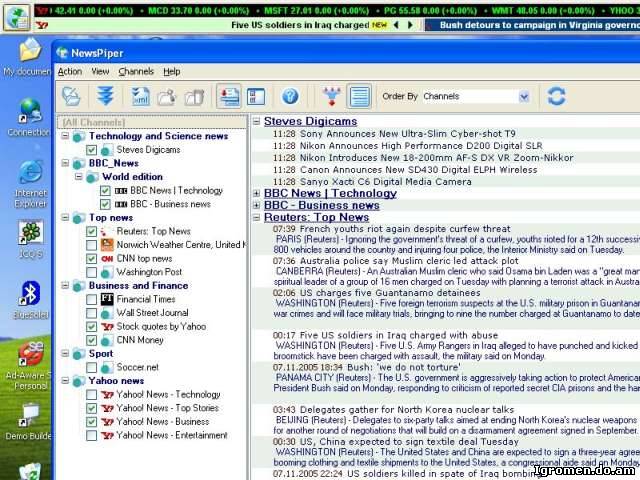Check Yahoo! News - Technology channel
The image size is (640, 480).
[91, 395]
